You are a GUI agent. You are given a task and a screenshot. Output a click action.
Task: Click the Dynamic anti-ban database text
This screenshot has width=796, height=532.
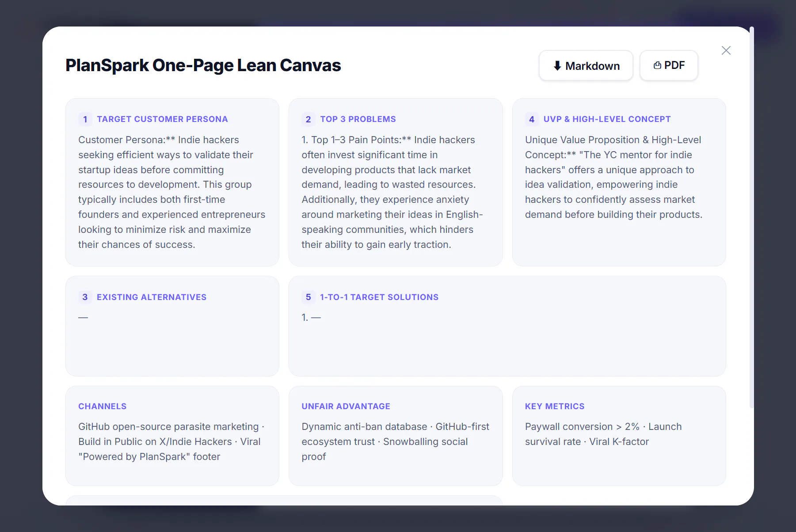(395, 441)
